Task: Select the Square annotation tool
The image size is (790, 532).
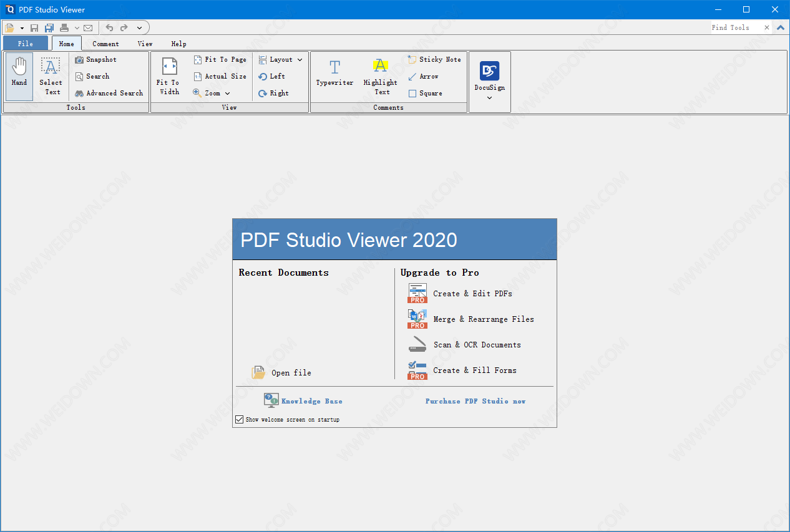Action: [426, 93]
